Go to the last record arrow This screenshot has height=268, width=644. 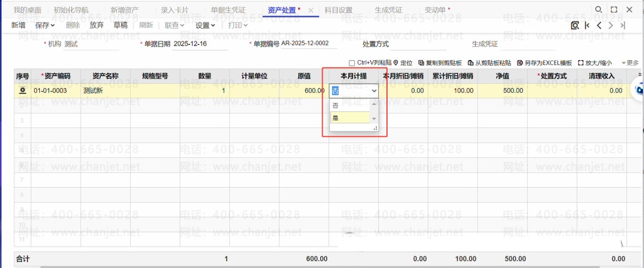coord(623,26)
